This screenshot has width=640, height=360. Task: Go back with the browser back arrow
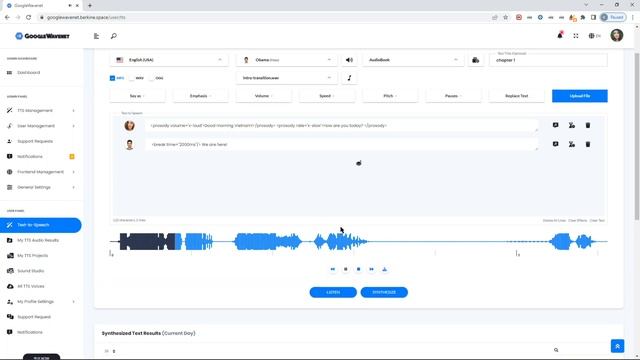(7, 17)
